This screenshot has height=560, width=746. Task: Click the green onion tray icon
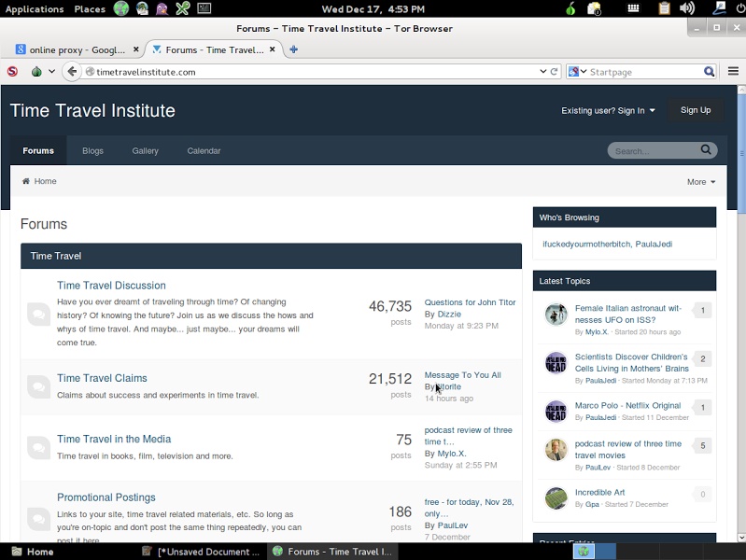570,8
